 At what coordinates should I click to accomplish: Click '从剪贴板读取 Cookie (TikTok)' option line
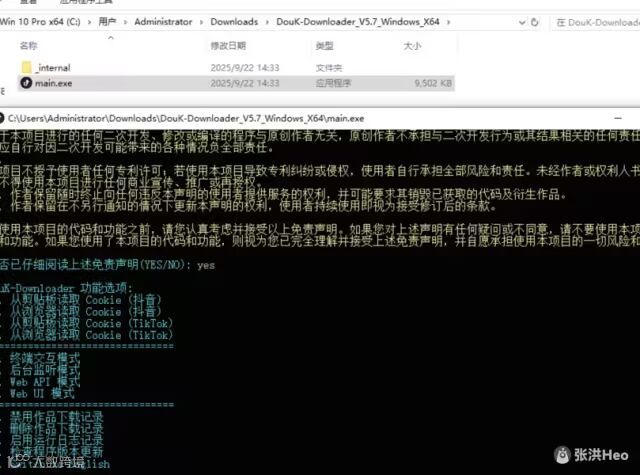(x=91, y=324)
